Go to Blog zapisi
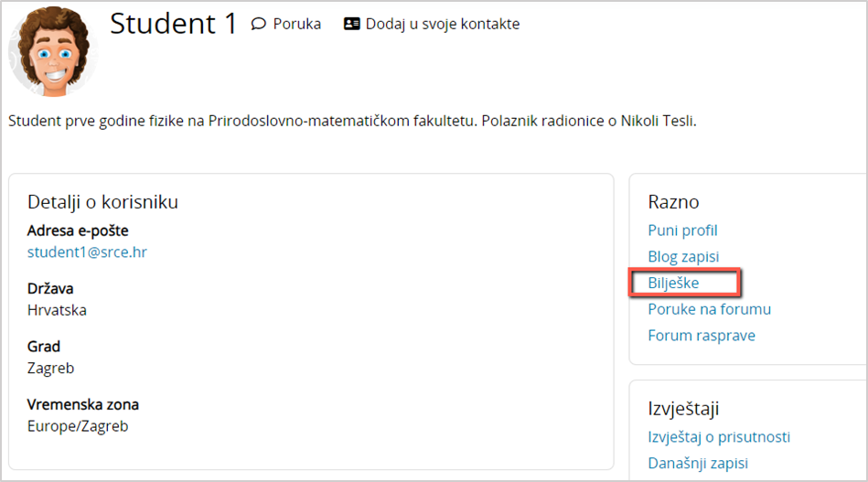The height and width of the screenshot is (482, 868). pyautogui.click(x=683, y=257)
